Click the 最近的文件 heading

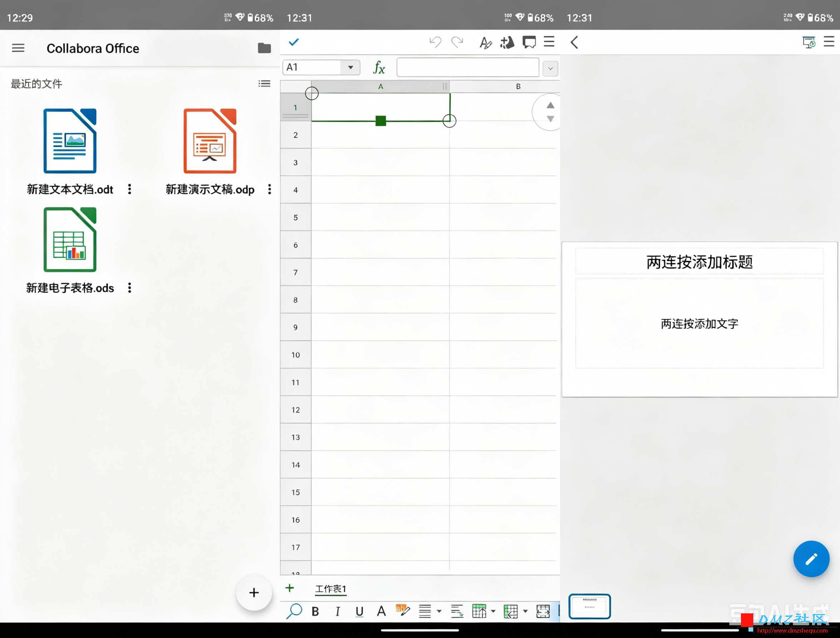pyautogui.click(x=36, y=84)
